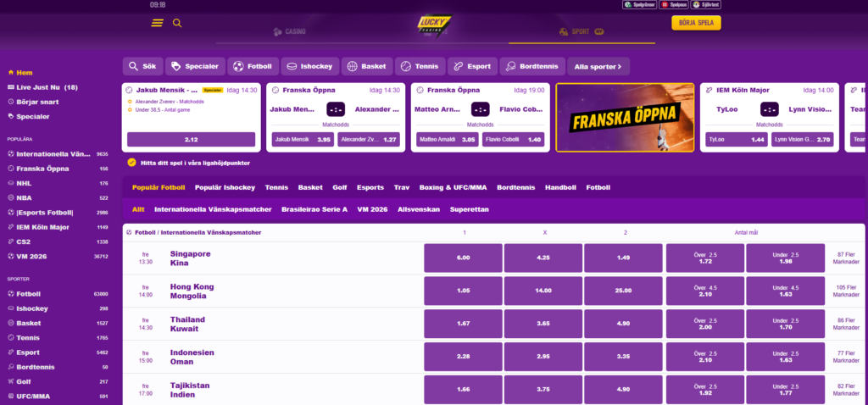Open Golf under Sporter sidebar
868x405 pixels.
pos(58,382)
